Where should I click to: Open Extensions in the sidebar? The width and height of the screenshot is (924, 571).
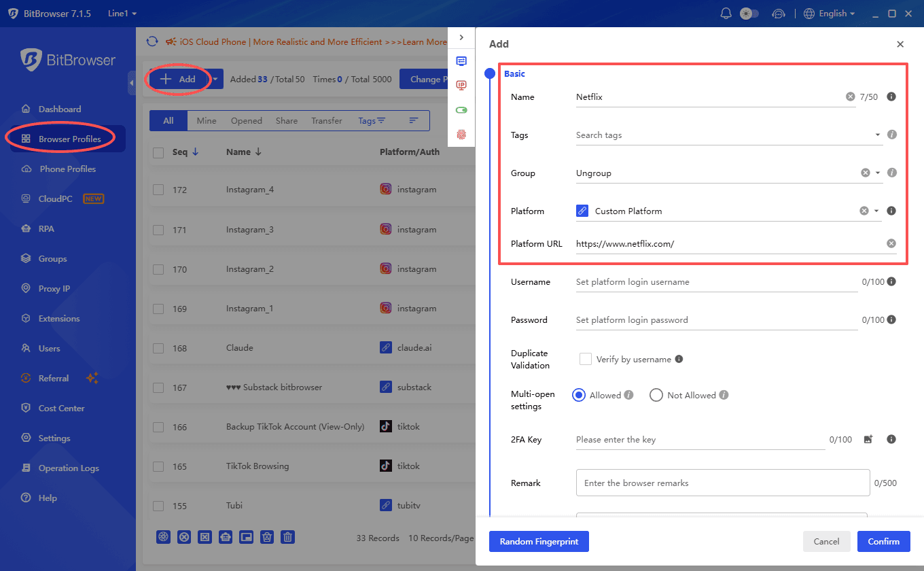tap(59, 318)
